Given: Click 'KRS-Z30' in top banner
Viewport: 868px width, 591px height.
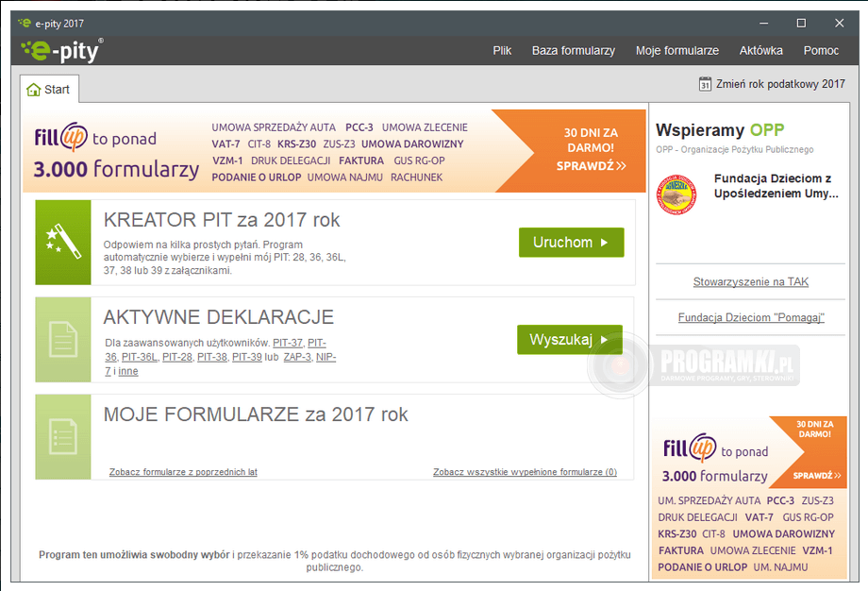Looking at the screenshot, I should 296,144.
